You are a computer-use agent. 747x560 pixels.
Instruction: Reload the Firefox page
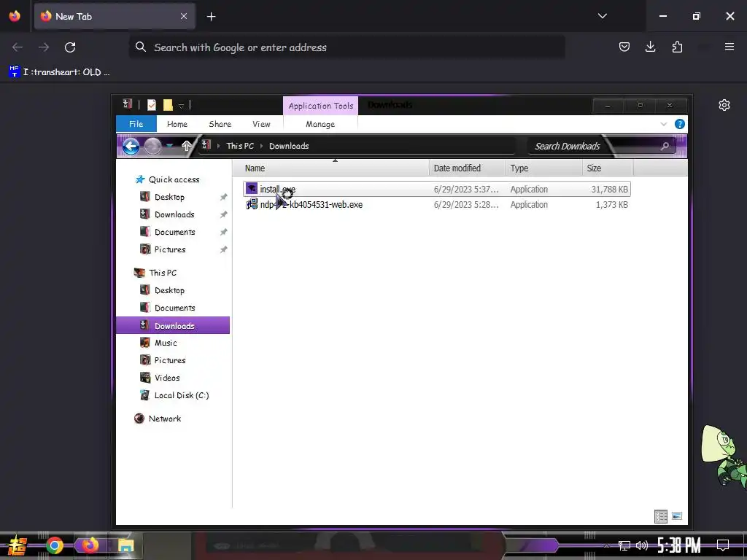[70, 47]
